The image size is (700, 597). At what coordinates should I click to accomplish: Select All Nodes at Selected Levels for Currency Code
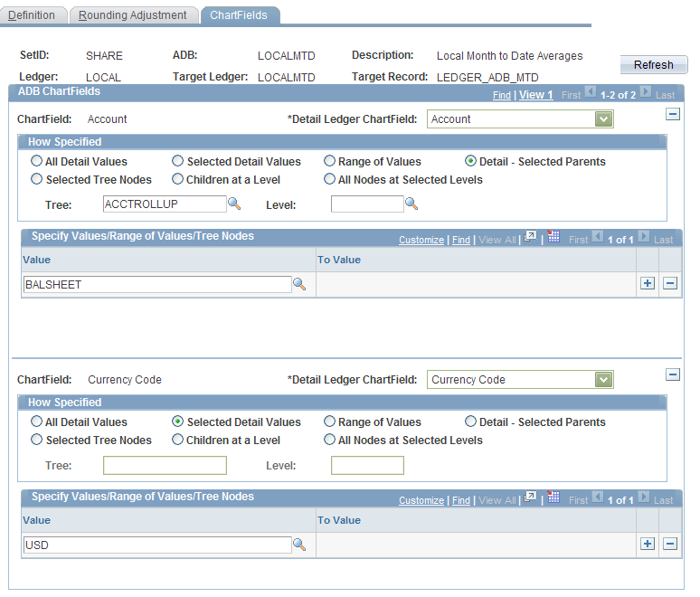click(329, 440)
